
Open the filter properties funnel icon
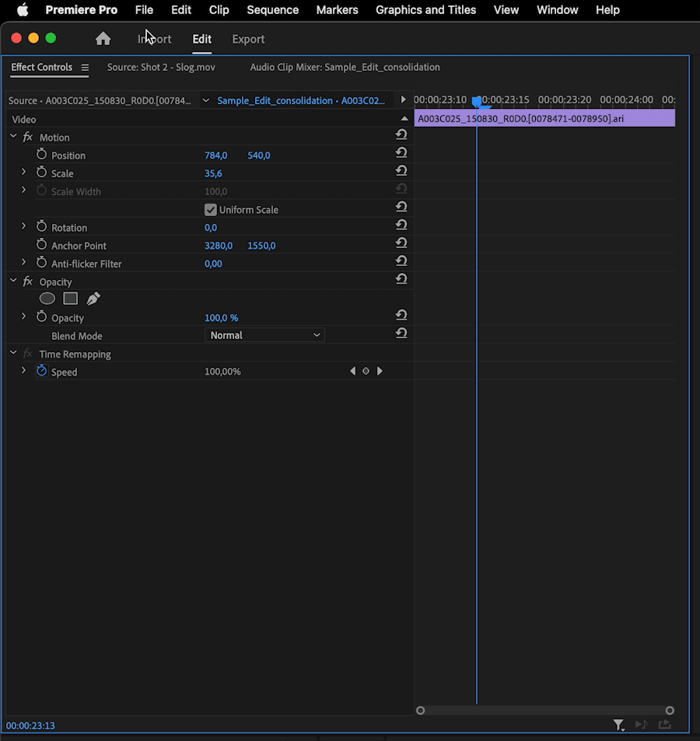point(618,725)
